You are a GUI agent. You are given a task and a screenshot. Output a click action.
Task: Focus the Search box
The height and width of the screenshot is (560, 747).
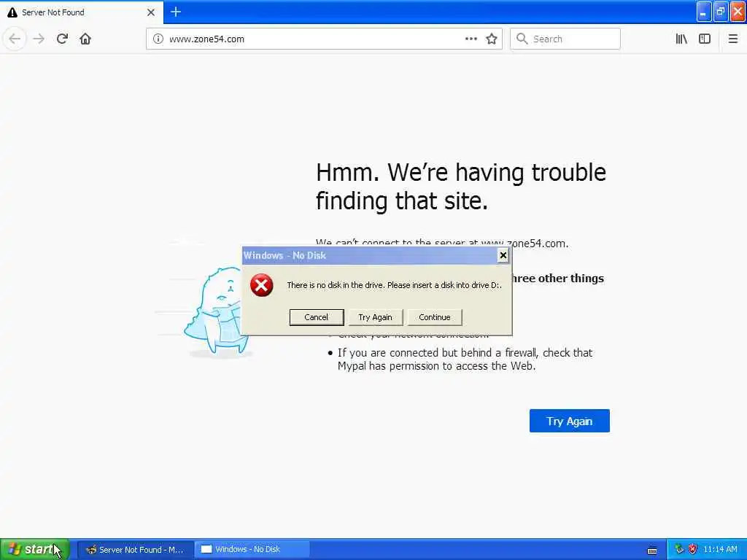565,39
